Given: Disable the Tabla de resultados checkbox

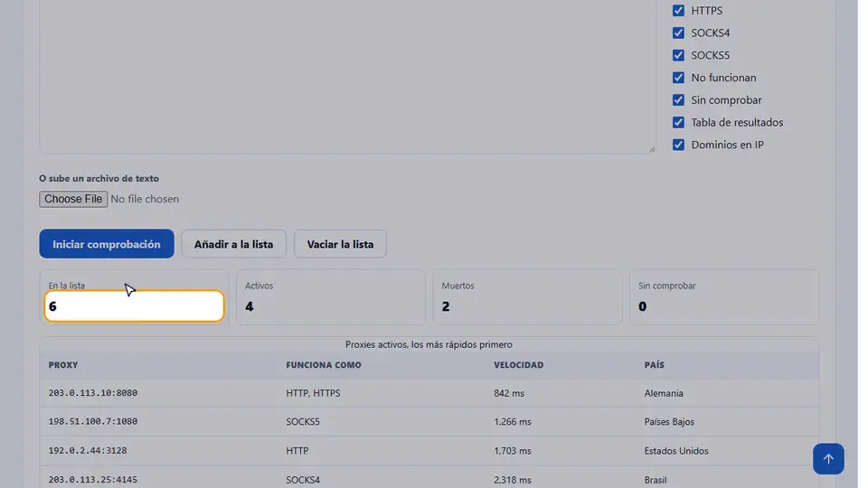Looking at the screenshot, I should click(x=677, y=122).
